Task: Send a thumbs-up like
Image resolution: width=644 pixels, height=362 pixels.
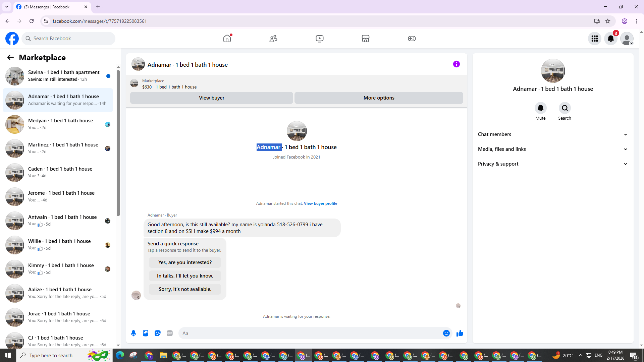Action: (x=460, y=333)
